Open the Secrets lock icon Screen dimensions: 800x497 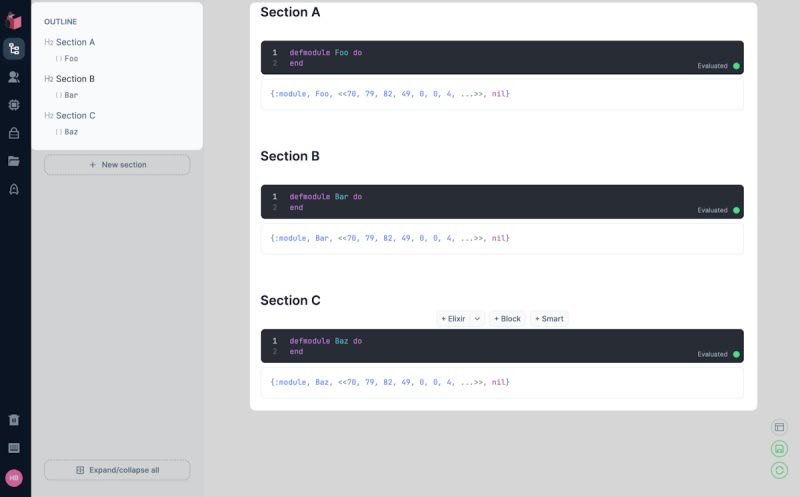(x=14, y=132)
